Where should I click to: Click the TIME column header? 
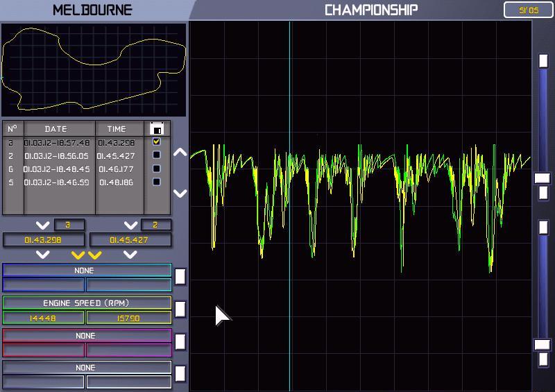click(x=117, y=129)
